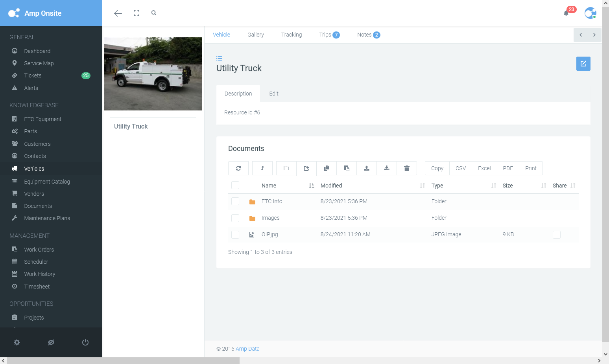Go up one folder level
Image resolution: width=609 pixels, height=364 pixels.
(262, 168)
